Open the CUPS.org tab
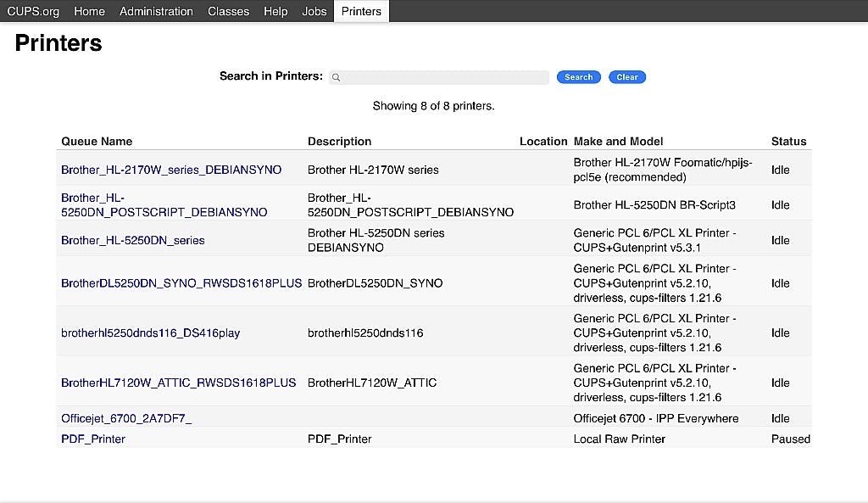The image size is (868, 503). pyautogui.click(x=33, y=11)
